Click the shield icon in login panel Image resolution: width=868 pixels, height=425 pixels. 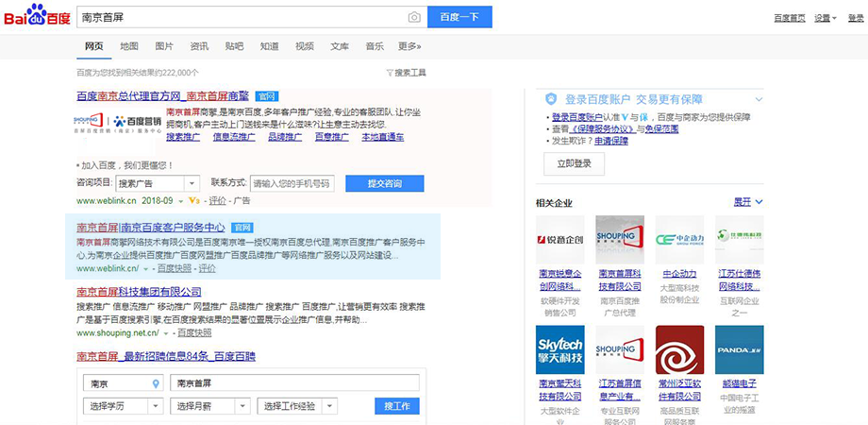(x=552, y=98)
